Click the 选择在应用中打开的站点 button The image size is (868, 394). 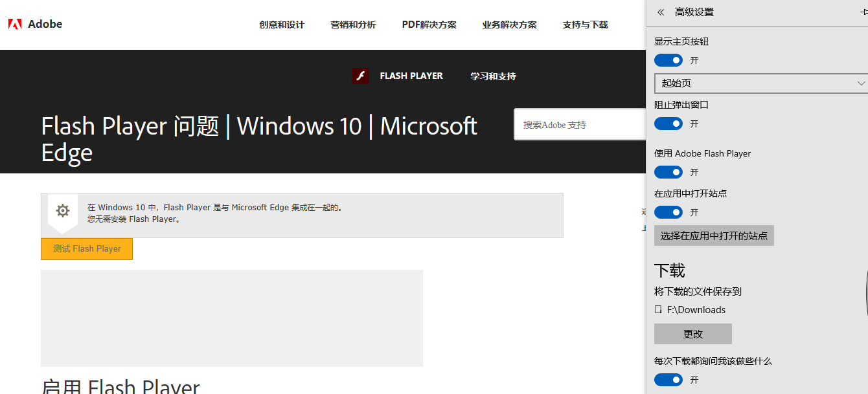tap(714, 235)
